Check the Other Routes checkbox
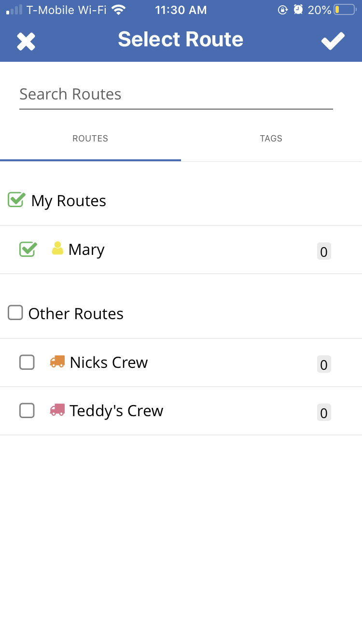This screenshot has width=362, height=644. (x=15, y=313)
